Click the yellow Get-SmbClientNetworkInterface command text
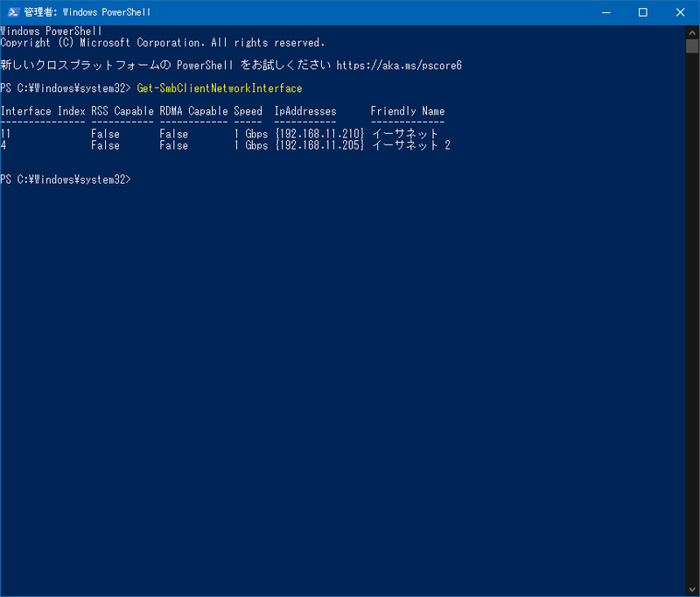The image size is (700, 597). click(x=220, y=88)
